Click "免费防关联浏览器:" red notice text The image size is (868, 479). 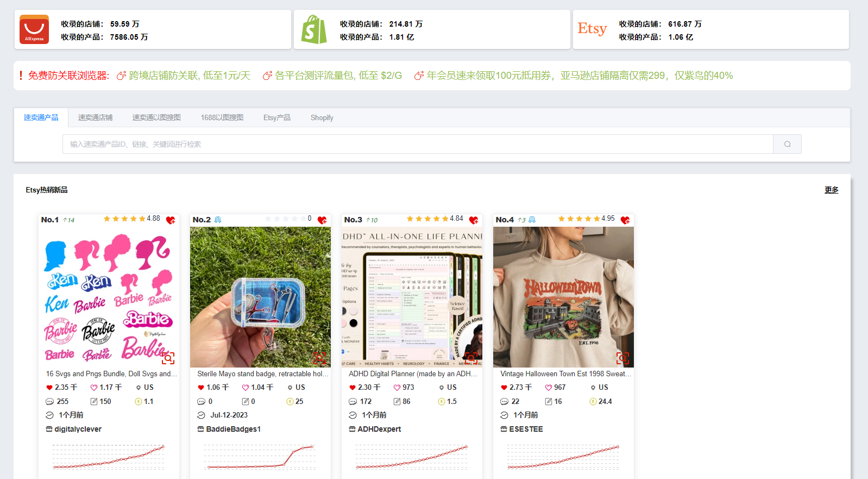pyautogui.click(x=68, y=76)
